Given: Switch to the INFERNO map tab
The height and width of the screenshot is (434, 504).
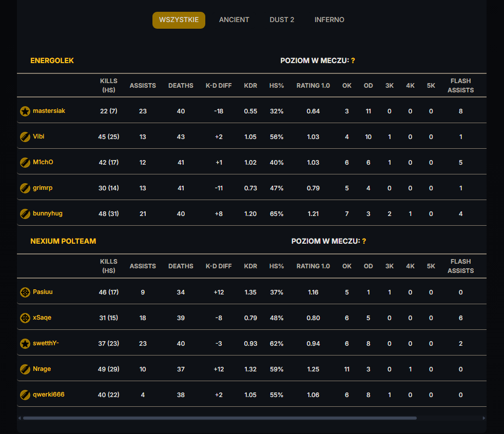Looking at the screenshot, I should (329, 20).
